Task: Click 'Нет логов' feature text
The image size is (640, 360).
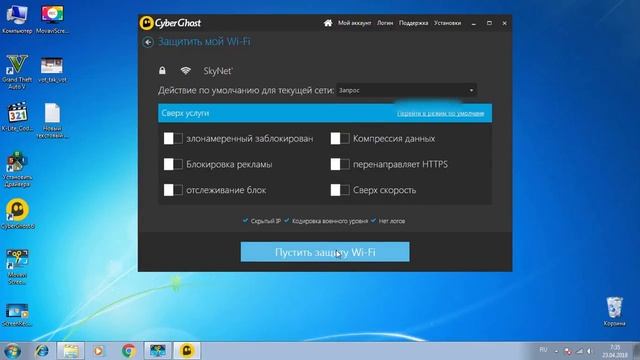Action: 392,221
